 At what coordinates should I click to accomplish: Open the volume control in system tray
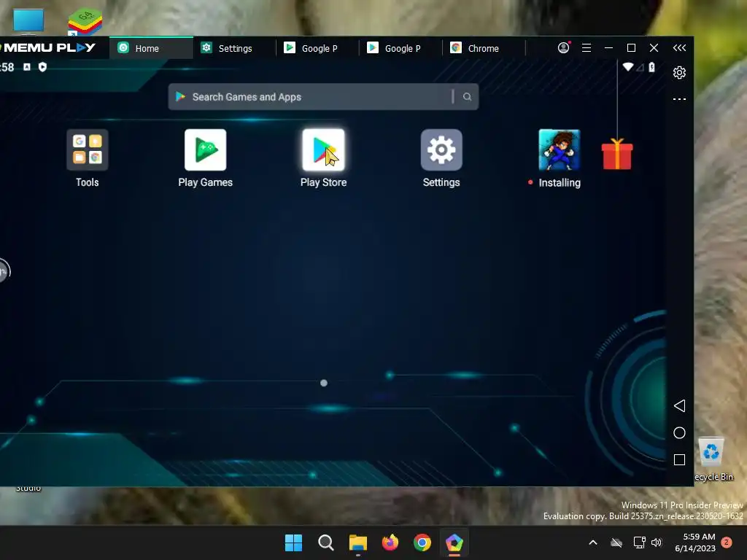point(657,542)
